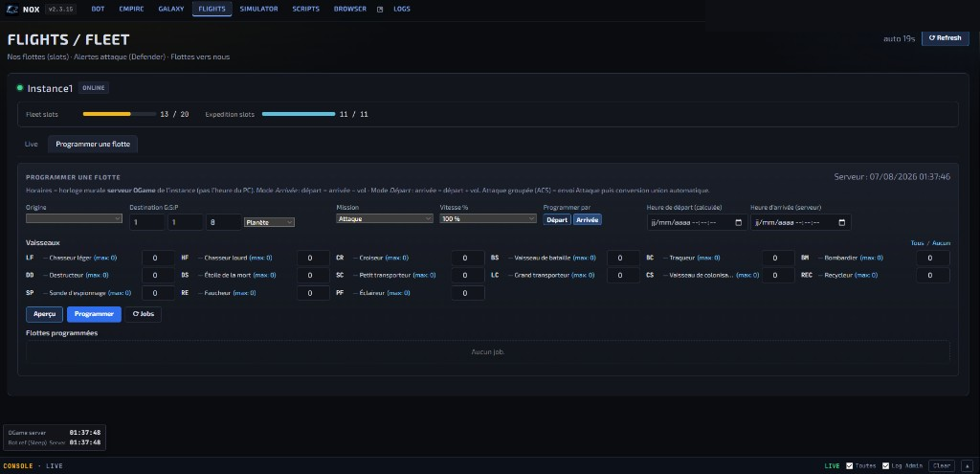The image size is (980, 474).
Task: Focus the Petit transporteur quantity field
Action: [468, 275]
